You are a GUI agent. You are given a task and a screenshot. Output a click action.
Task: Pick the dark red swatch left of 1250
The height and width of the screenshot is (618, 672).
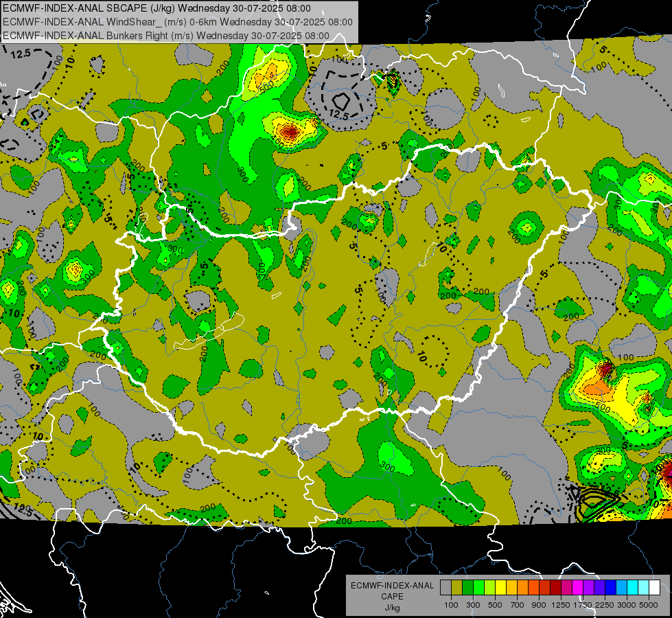click(x=555, y=587)
